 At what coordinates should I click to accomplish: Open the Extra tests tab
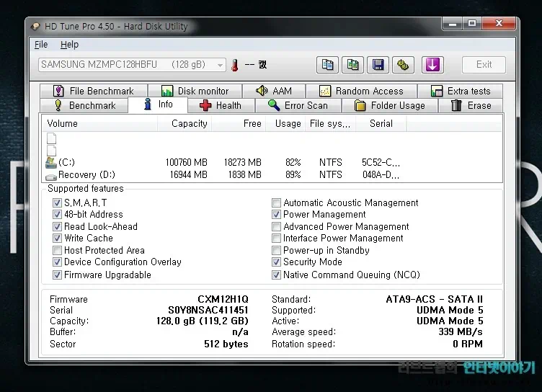pyautogui.click(x=460, y=91)
